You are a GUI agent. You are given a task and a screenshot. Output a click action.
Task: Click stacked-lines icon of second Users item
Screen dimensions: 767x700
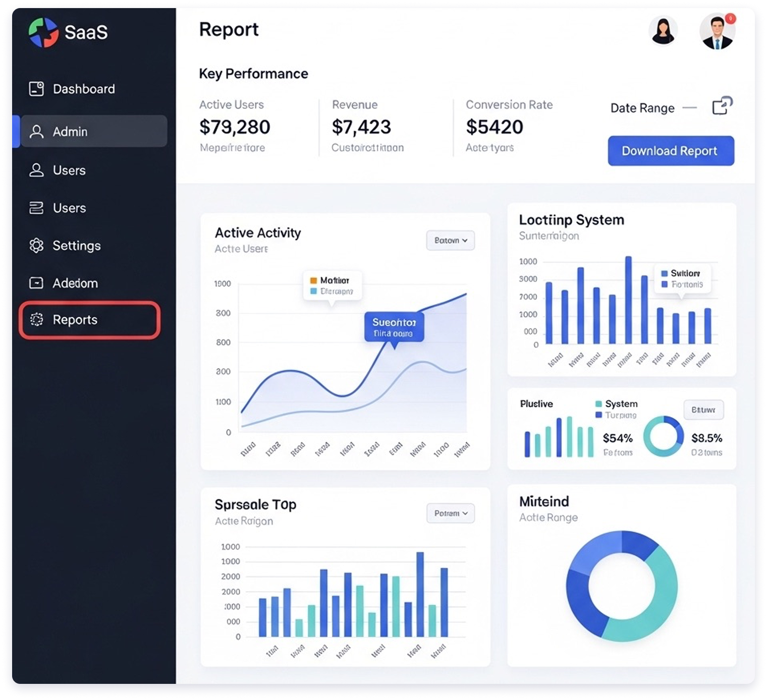click(x=36, y=208)
